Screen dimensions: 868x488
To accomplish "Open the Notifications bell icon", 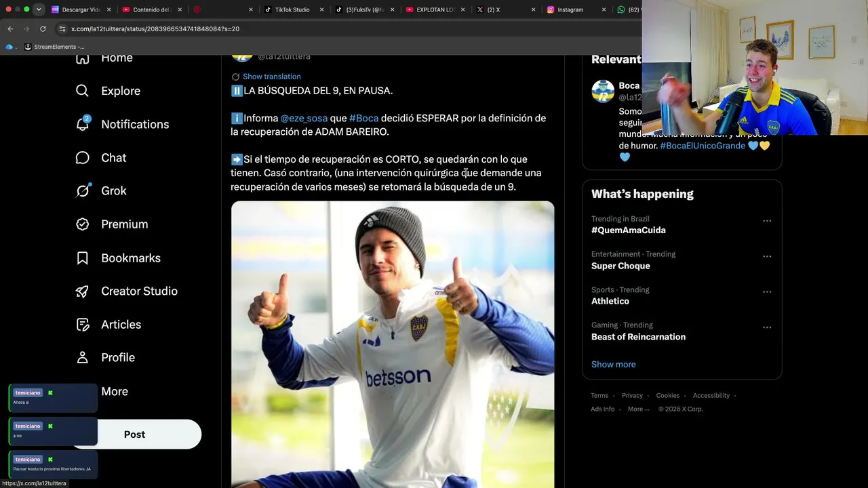I will (83, 124).
